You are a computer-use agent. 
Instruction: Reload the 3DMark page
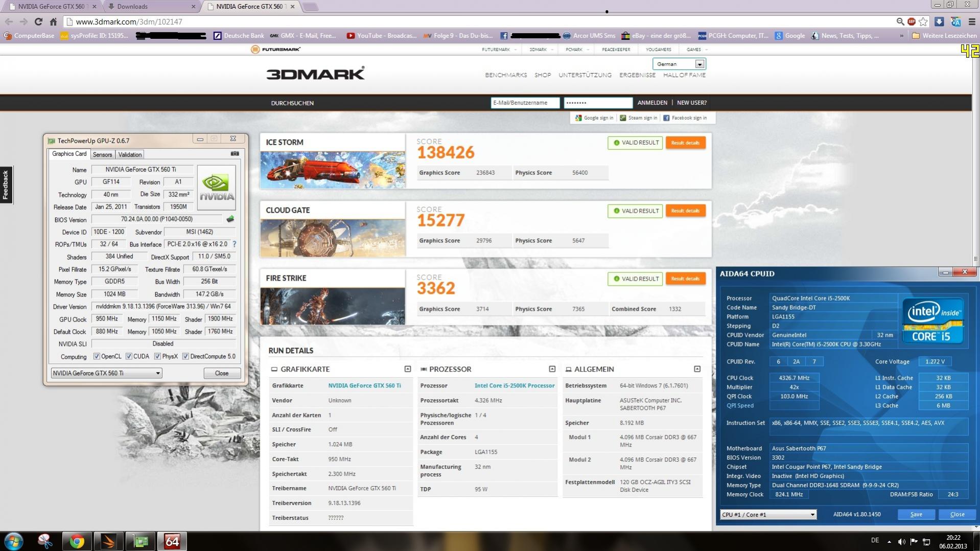(38, 21)
